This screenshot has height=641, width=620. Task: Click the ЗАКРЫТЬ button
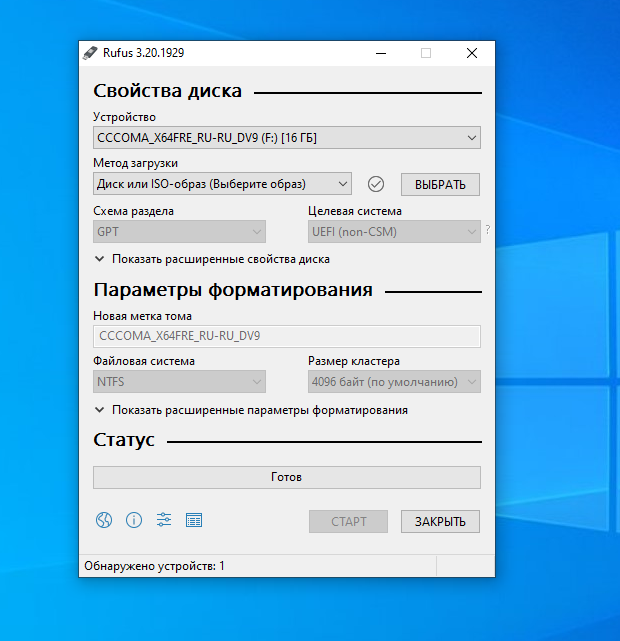(440, 521)
